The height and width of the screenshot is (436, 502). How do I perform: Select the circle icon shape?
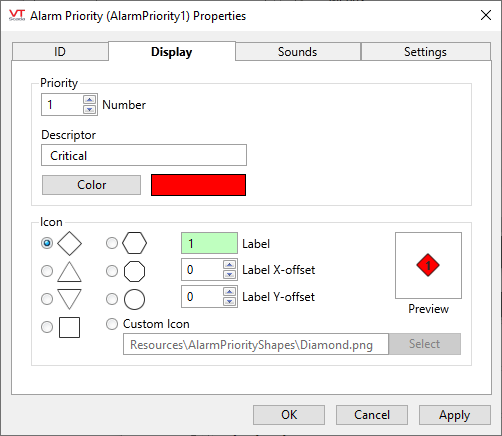click(134, 299)
